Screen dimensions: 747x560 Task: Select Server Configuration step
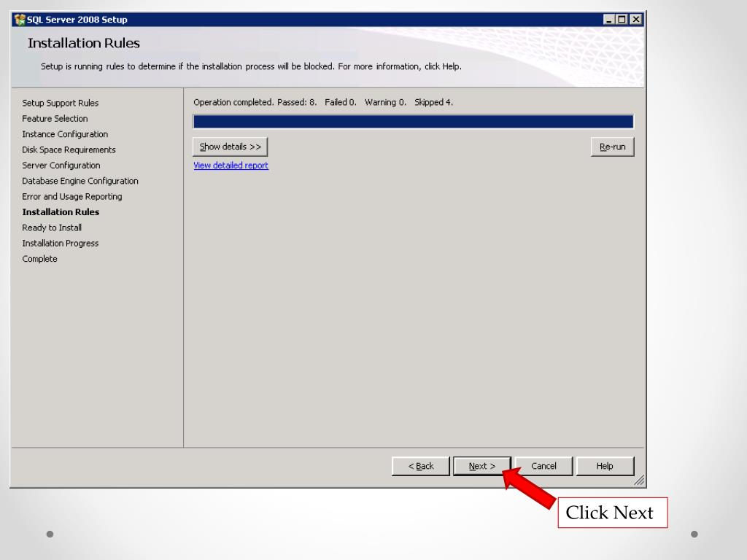[x=61, y=166]
